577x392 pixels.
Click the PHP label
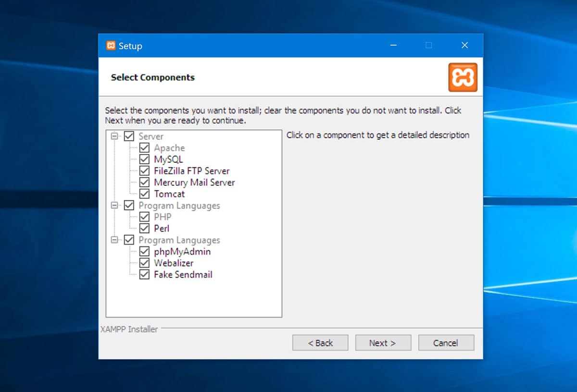coord(163,217)
